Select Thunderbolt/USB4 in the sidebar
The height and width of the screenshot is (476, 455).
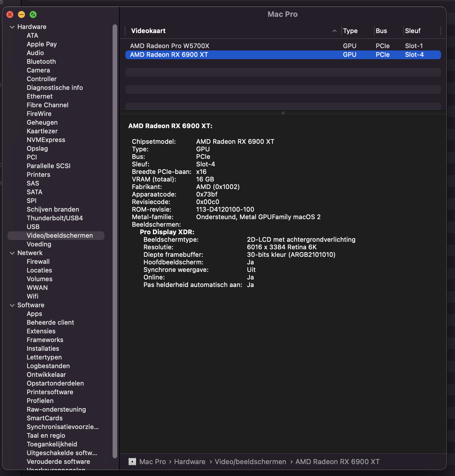coord(55,218)
